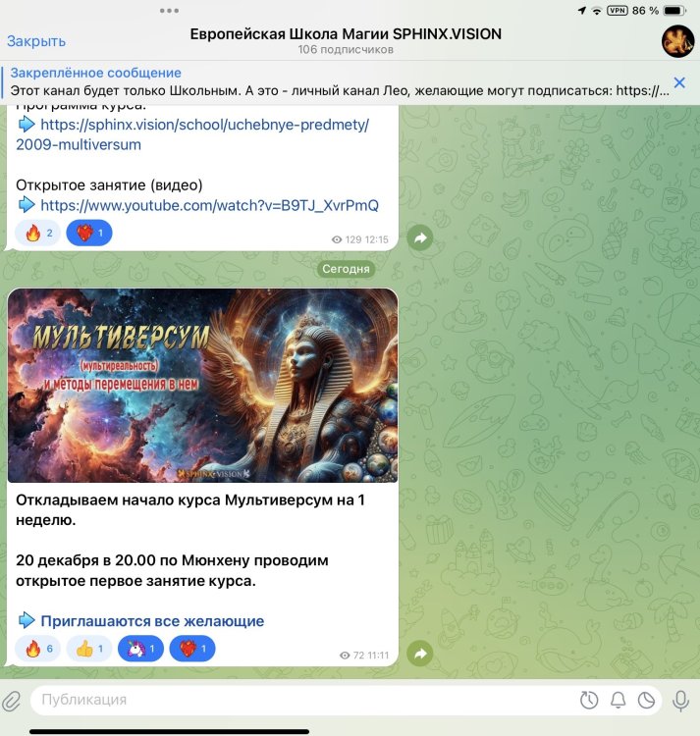This screenshot has height=736, width=700.
Task: Forward the post with YouTube link
Action: tap(420, 237)
